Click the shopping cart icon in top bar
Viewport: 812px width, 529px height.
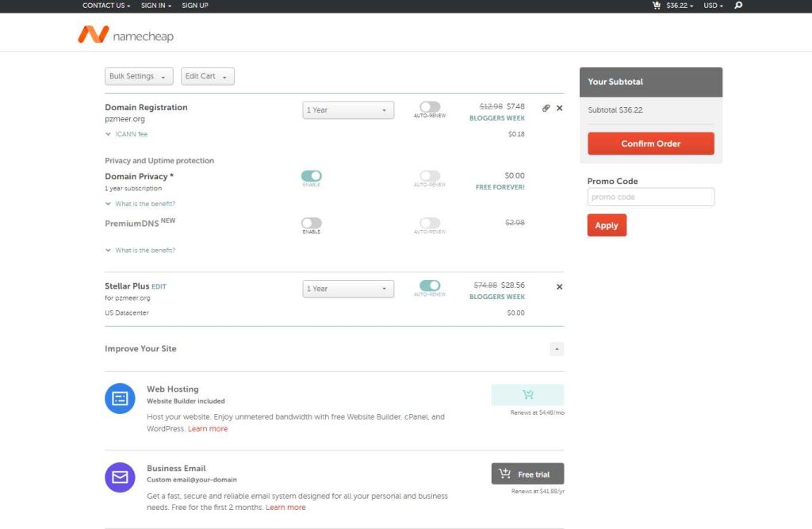coord(656,6)
